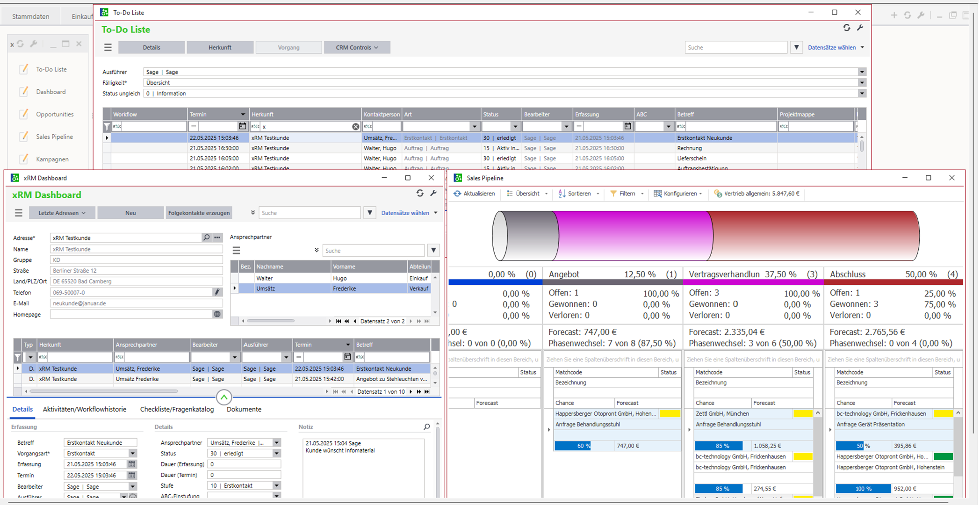This screenshot has width=980, height=505.
Task: Click Datensätze wählen link in To-Do Liste
Action: (832, 47)
